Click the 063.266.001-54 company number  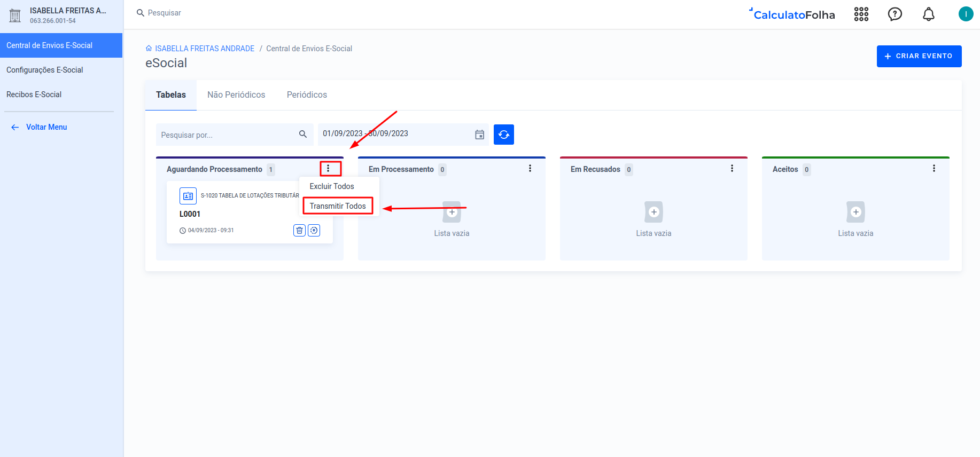(53, 21)
